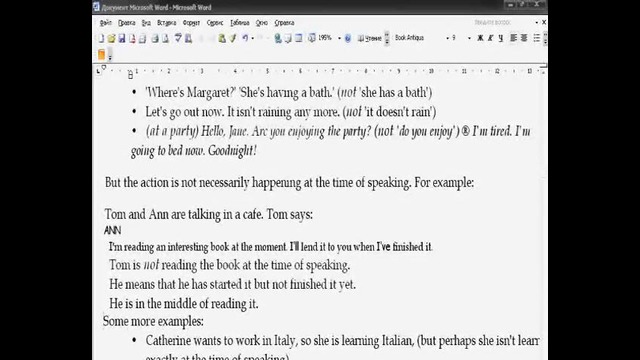This screenshot has width=640, height=360.
Task: Click the heading word 'ANN'
Action: (x=112, y=231)
